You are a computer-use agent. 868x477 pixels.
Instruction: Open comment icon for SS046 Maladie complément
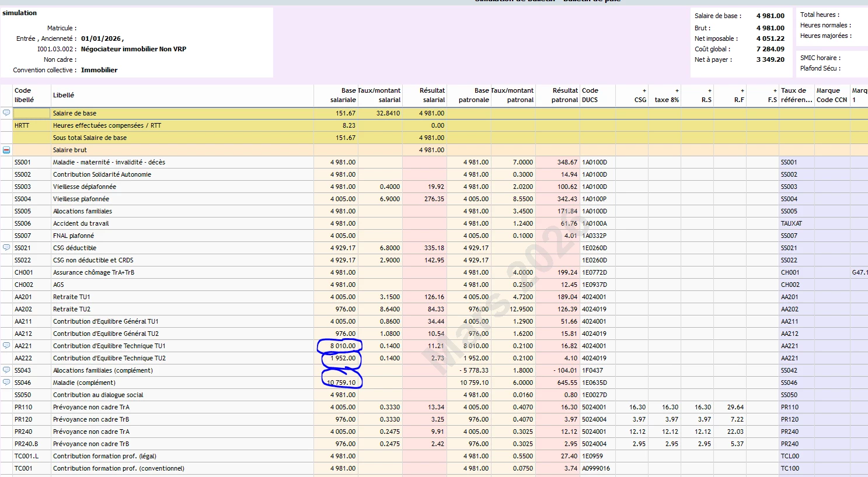point(6,383)
